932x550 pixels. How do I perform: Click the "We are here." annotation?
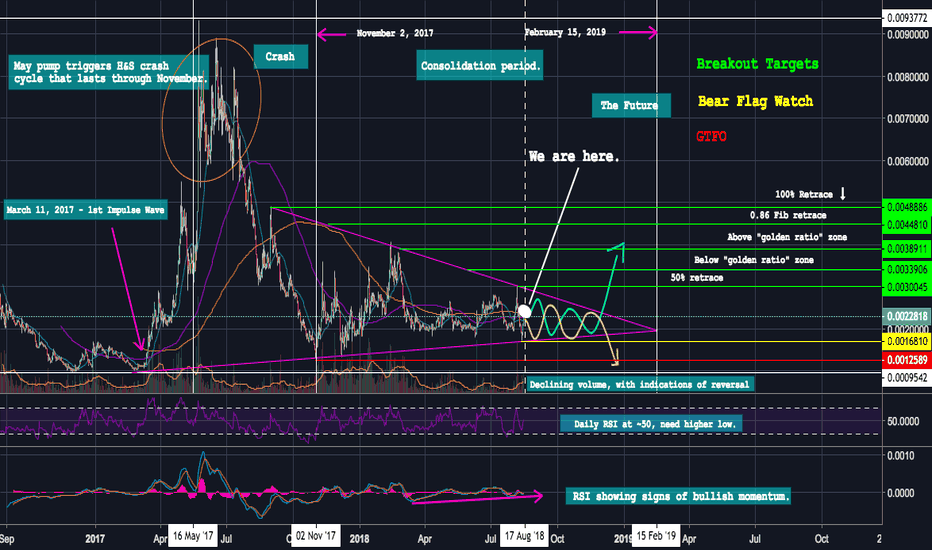click(574, 156)
